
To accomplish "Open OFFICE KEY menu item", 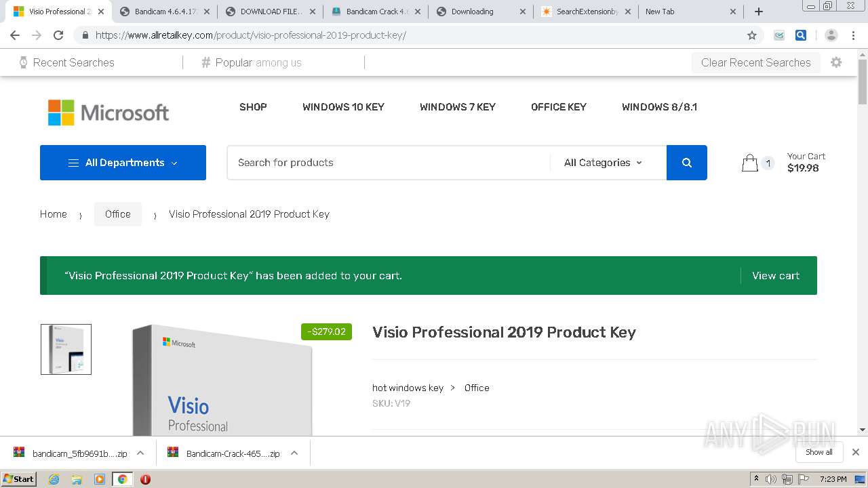I will (559, 107).
